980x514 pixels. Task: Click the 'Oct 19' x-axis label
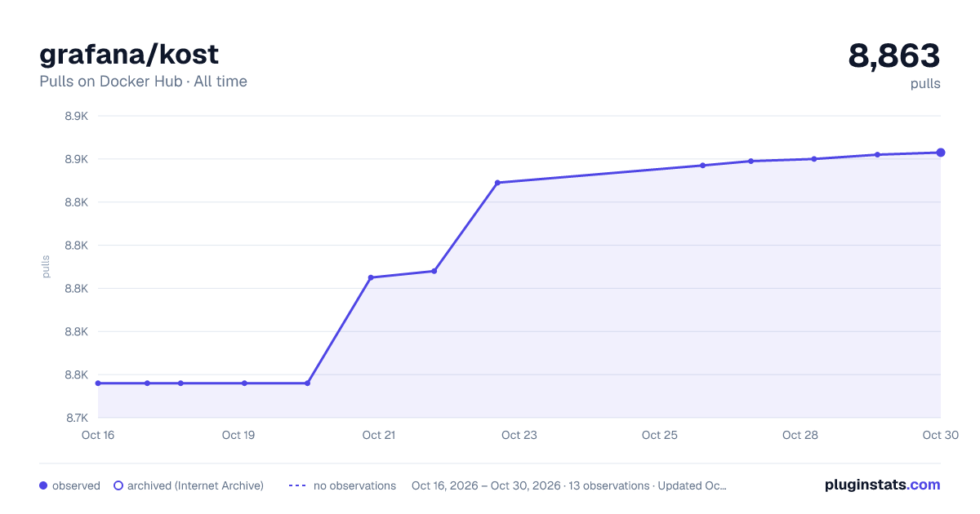pyautogui.click(x=238, y=435)
